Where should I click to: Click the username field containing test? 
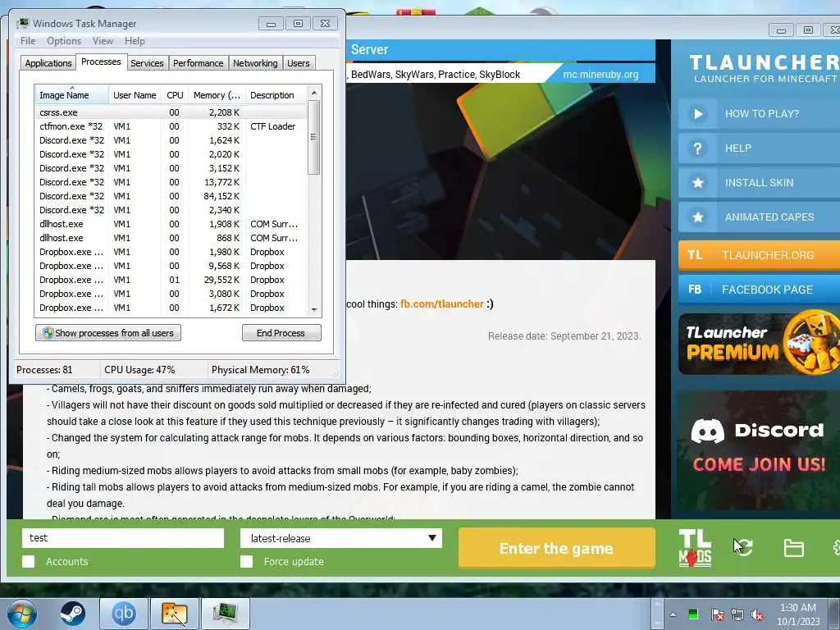(x=123, y=538)
